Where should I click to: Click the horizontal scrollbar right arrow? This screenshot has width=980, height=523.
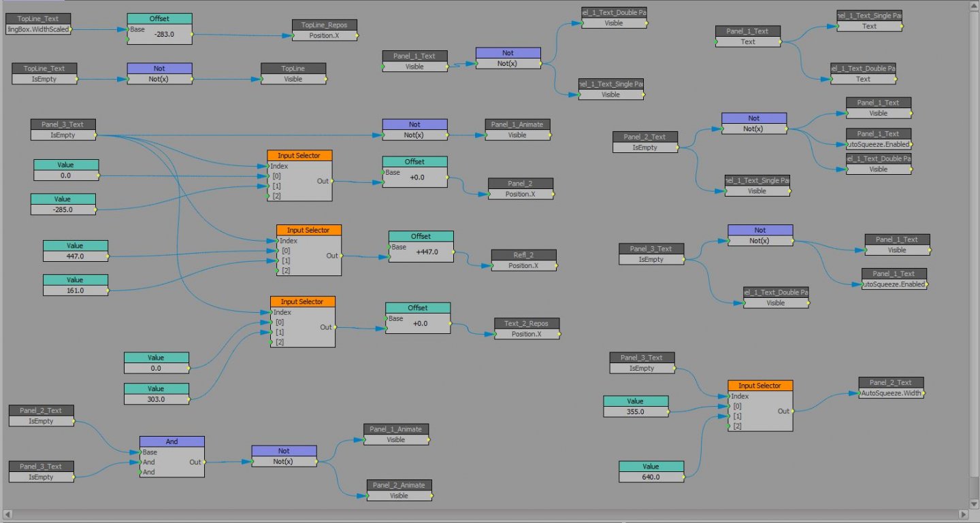[964, 514]
